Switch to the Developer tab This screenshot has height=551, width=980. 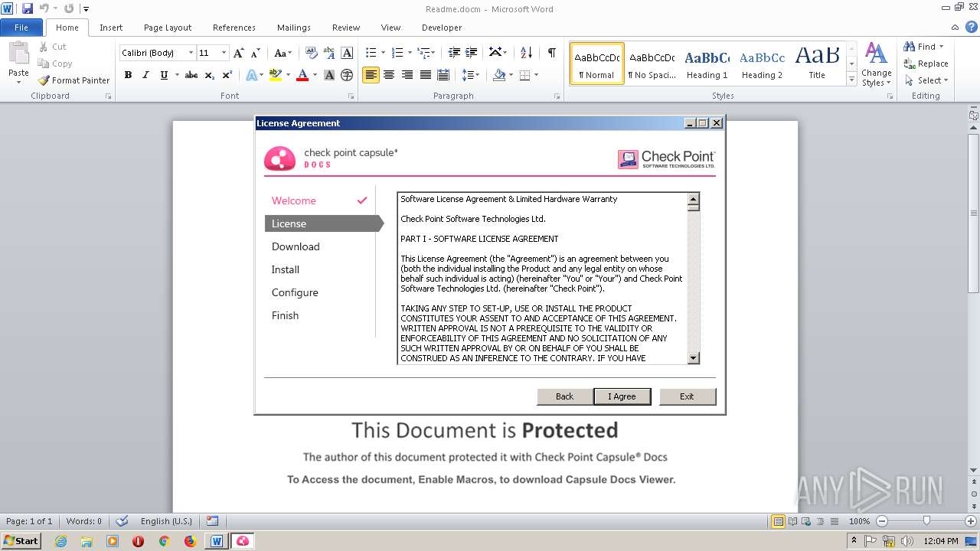coord(442,28)
